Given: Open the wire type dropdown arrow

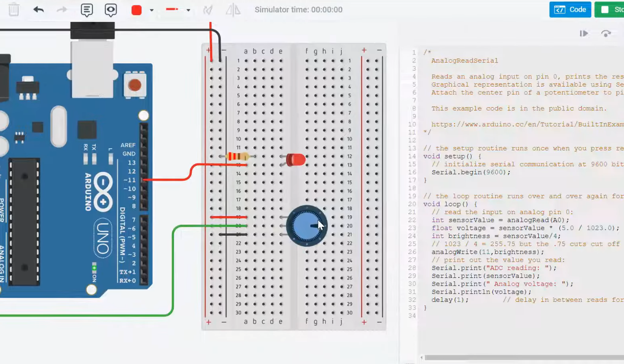Looking at the screenshot, I should click(188, 10).
